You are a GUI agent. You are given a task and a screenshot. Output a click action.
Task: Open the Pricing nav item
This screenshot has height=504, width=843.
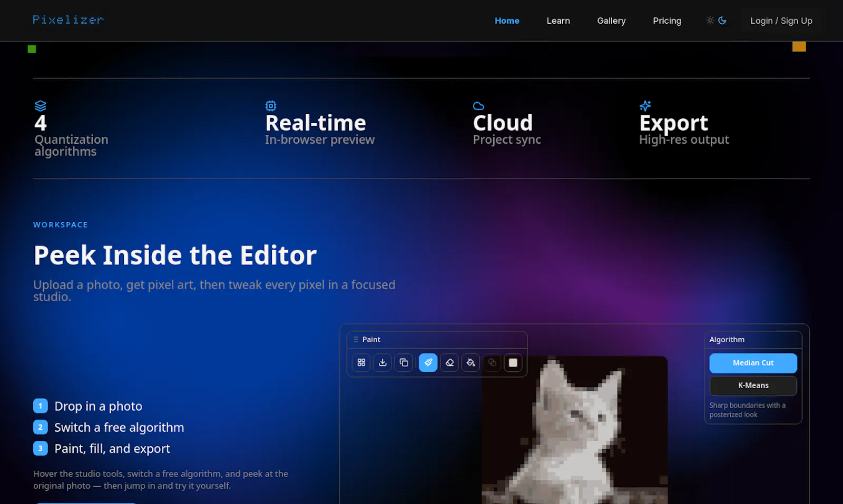[x=667, y=21]
